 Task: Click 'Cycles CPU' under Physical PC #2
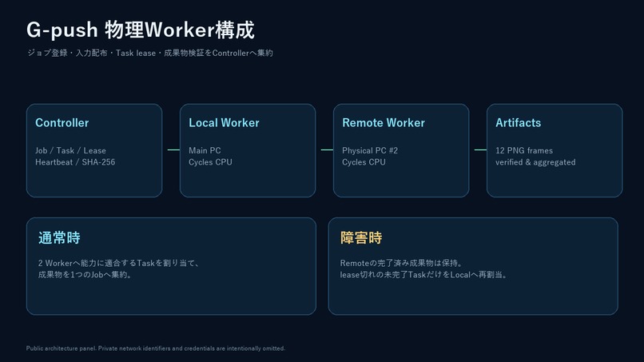pos(364,162)
